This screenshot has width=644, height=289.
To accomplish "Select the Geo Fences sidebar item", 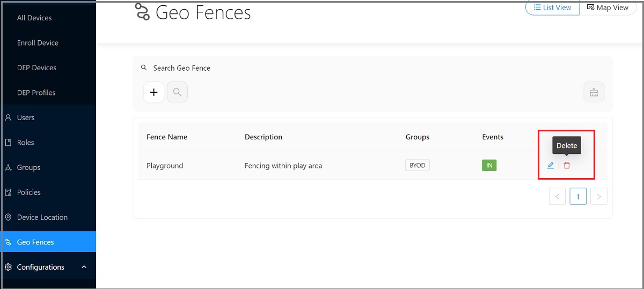I will [35, 242].
